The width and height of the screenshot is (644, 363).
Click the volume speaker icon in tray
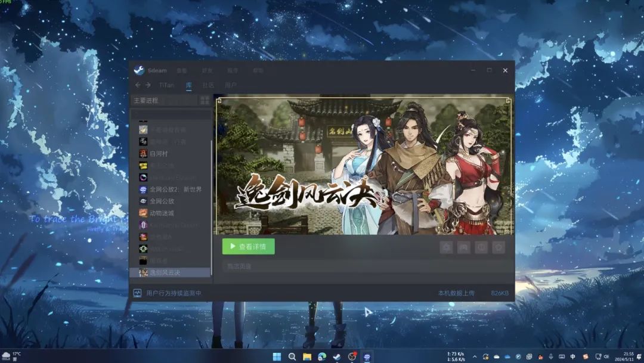click(606, 356)
